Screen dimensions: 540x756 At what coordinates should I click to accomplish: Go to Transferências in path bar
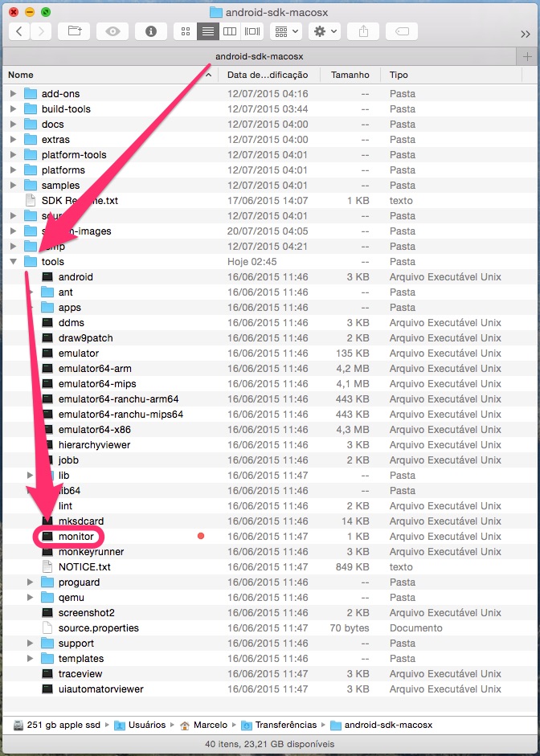[279, 725]
